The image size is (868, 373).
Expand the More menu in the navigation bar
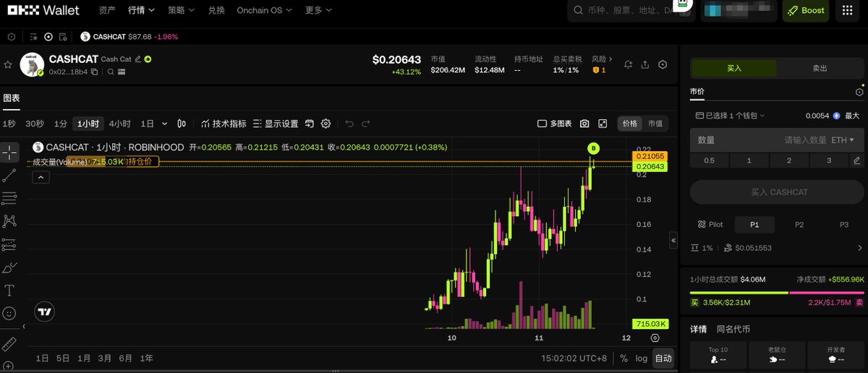(x=318, y=10)
